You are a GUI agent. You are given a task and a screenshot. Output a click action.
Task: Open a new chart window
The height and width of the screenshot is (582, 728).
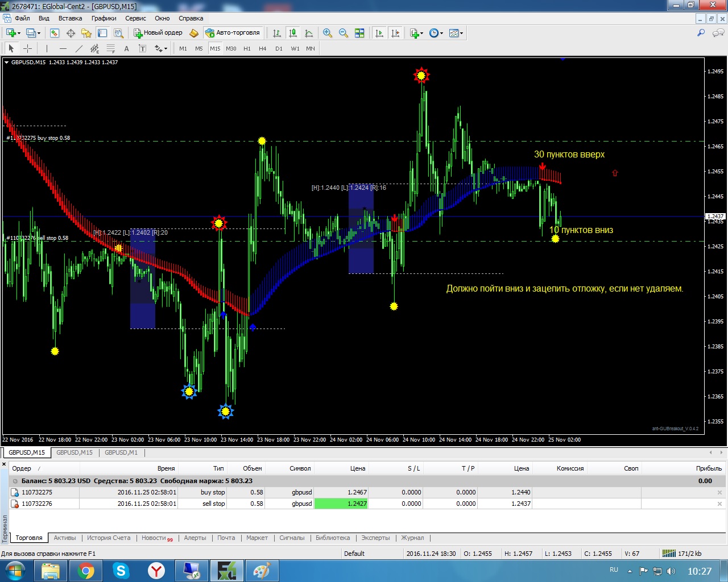(11, 33)
